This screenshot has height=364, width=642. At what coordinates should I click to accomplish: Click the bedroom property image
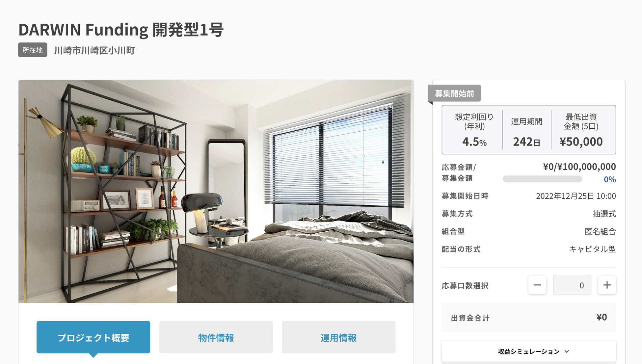click(x=216, y=191)
